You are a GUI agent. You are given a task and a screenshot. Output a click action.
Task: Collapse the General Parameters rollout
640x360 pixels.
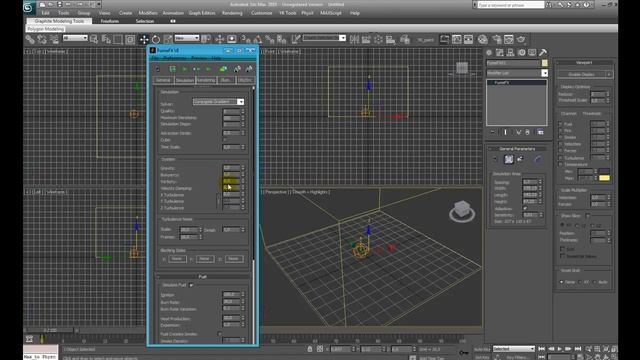tap(517, 149)
